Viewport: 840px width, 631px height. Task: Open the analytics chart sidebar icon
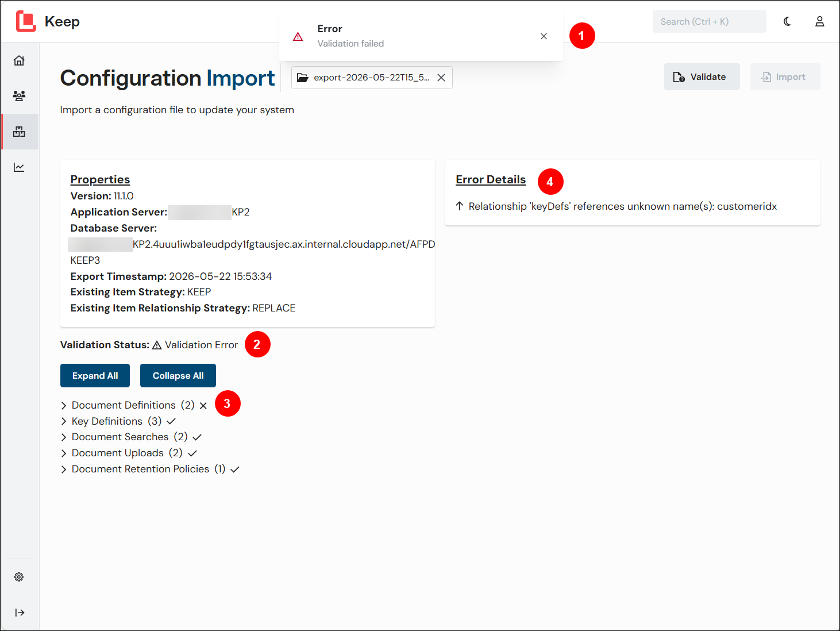coord(19,167)
